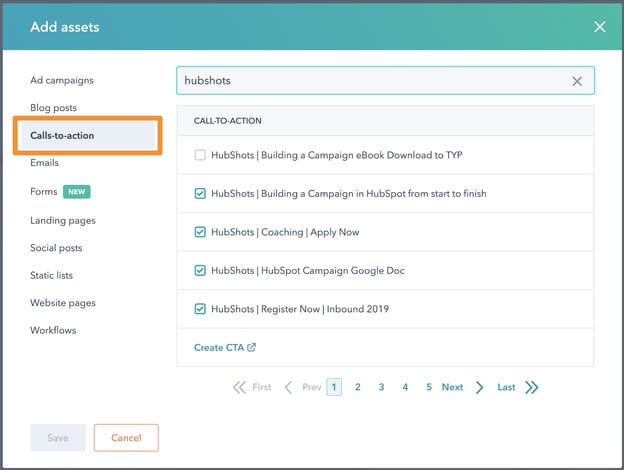Deselect HubSpot Campaign Google Doc checkbox
Screen dimensions: 624x470
tap(200, 270)
